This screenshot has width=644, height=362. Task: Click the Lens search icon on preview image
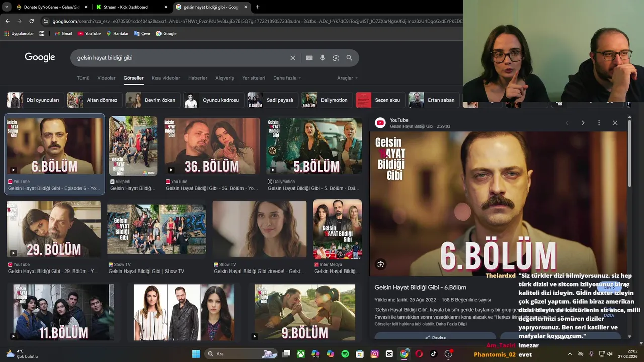click(x=381, y=264)
